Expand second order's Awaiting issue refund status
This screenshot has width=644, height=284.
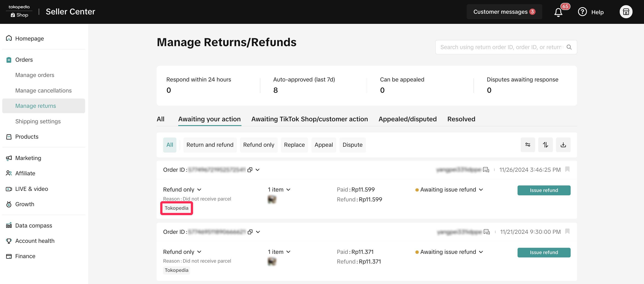coord(481,252)
